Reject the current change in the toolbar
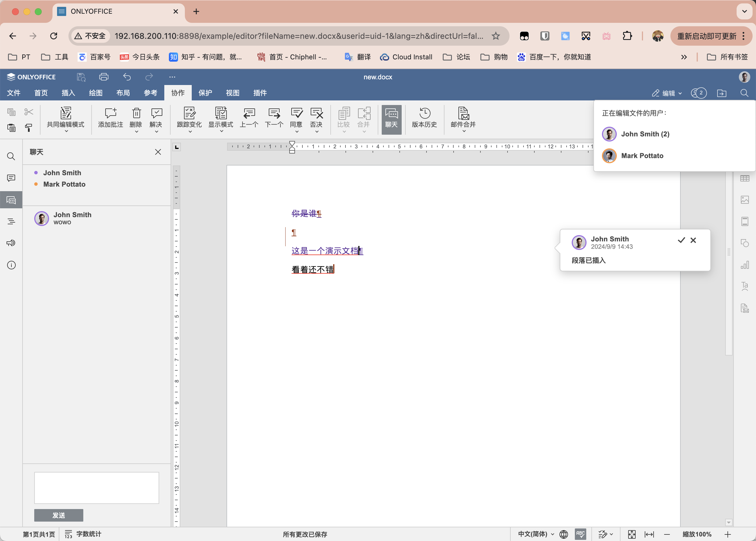 316,113
